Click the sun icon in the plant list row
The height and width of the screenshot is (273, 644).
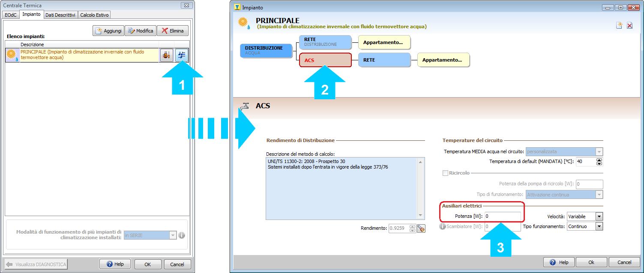point(12,55)
